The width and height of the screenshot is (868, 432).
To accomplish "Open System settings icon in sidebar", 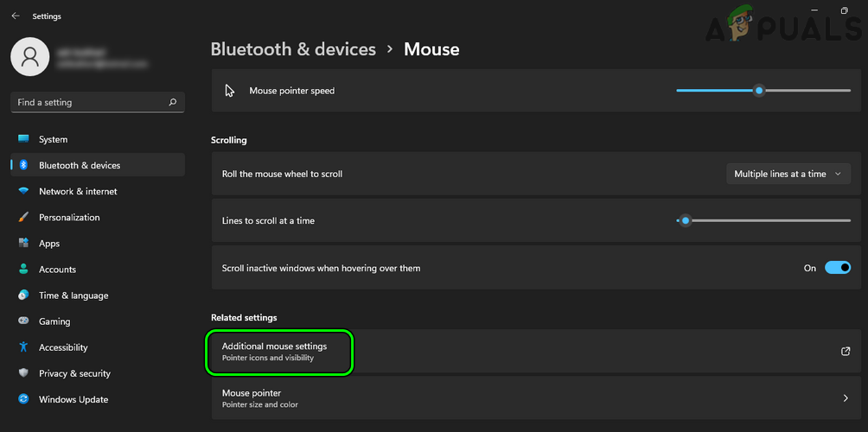I will (23, 139).
